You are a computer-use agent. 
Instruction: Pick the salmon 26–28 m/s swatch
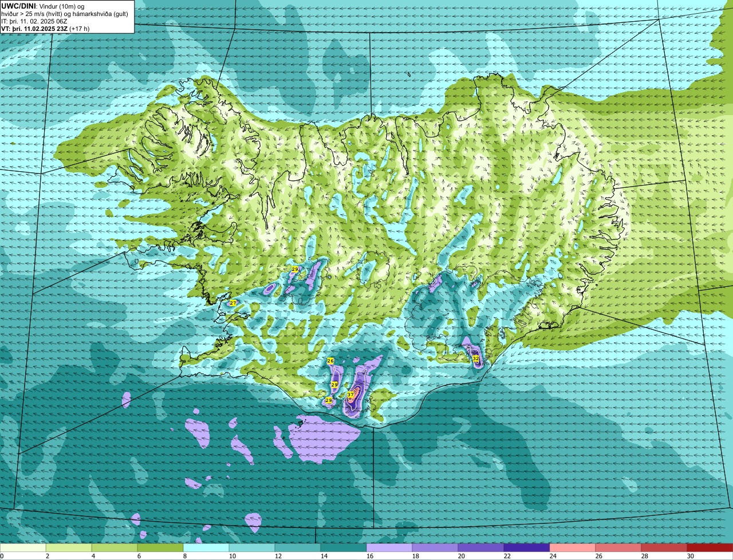618,548
